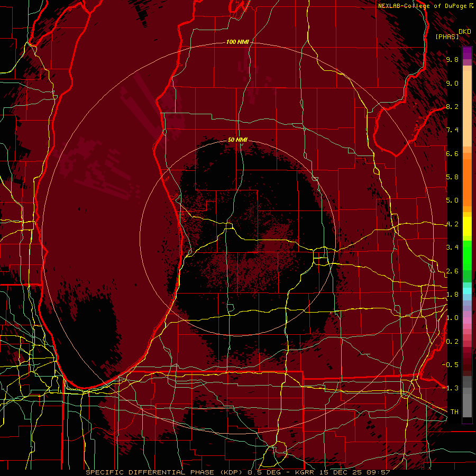Select the TH threshold label on the scale

(454, 412)
